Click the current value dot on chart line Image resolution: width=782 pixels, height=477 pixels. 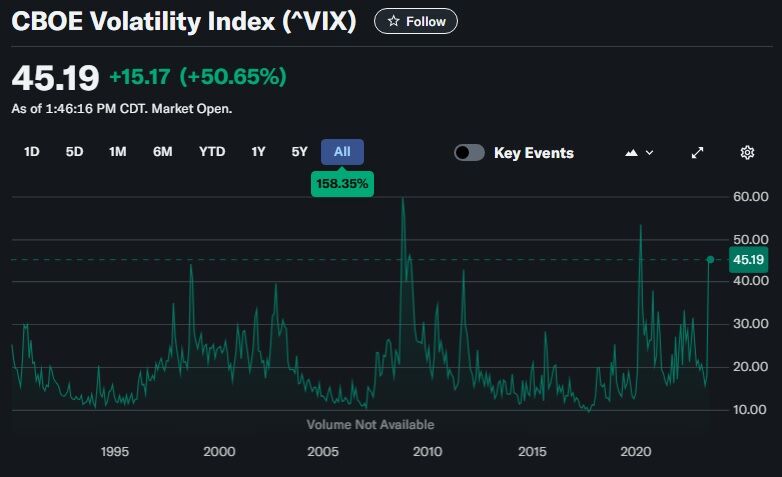(x=710, y=259)
